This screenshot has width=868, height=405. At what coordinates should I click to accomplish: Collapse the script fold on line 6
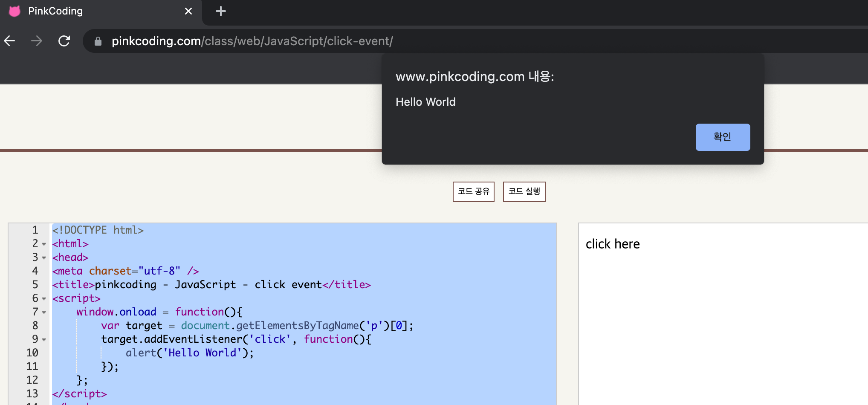pyautogui.click(x=44, y=299)
